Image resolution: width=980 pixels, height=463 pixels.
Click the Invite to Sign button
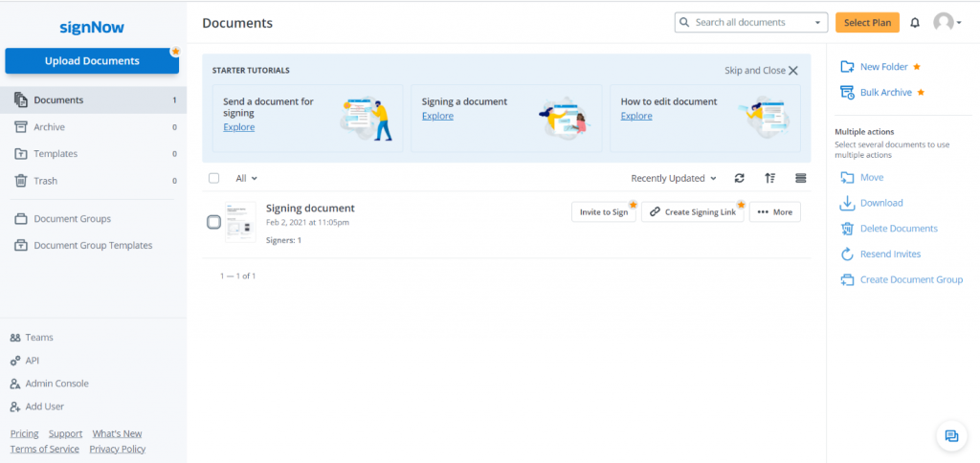tap(604, 211)
